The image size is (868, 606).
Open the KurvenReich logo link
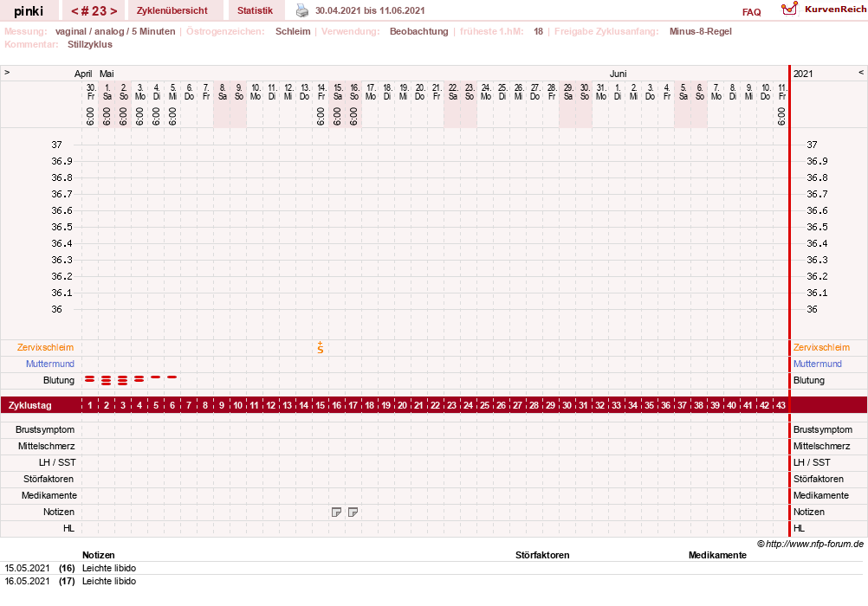pyautogui.click(x=824, y=10)
